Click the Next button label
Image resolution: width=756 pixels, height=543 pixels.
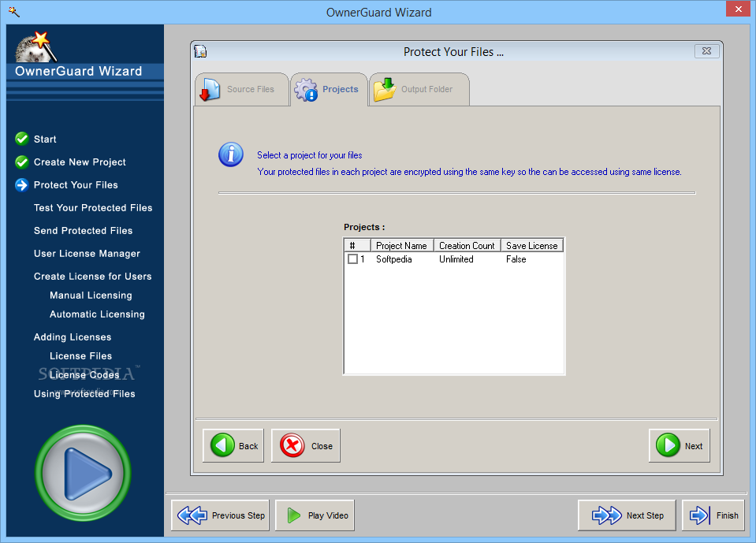pyautogui.click(x=694, y=446)
